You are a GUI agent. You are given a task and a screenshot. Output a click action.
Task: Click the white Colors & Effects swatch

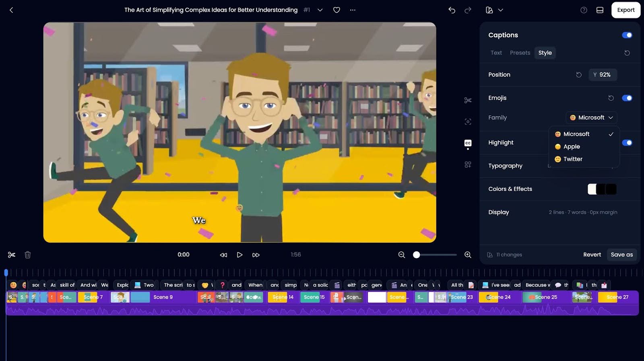tap(592, 189)
